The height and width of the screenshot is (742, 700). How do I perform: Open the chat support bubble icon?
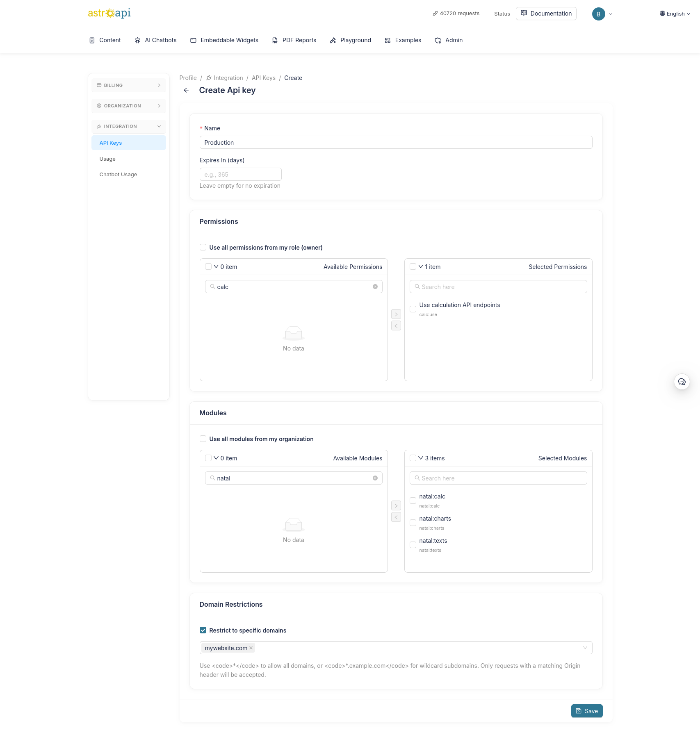(682, 381)
